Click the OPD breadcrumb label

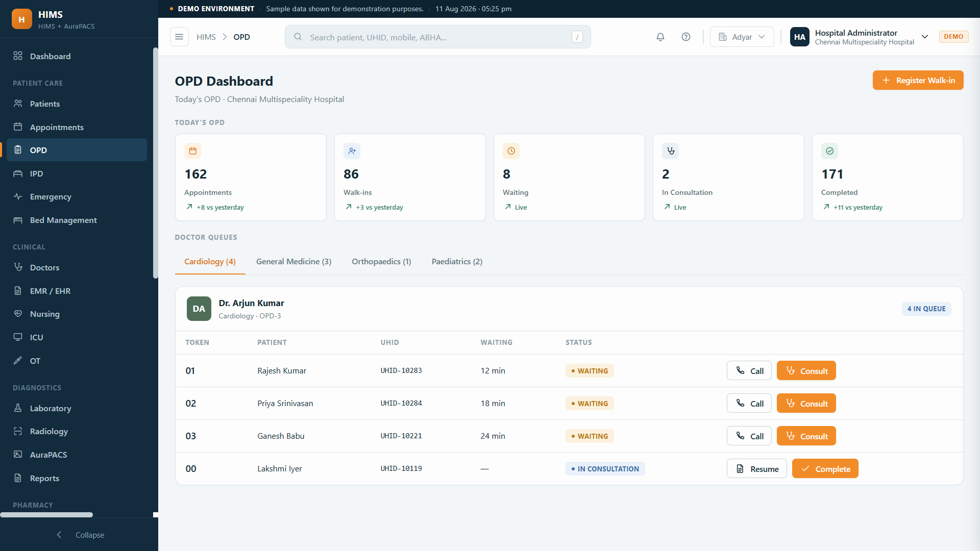click(x=241, y=37)
